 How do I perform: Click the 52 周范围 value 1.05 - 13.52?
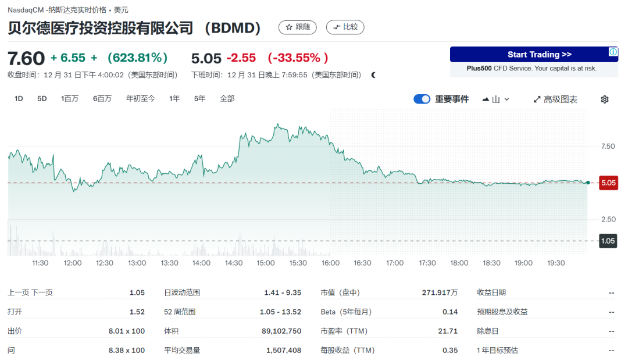point(280,312)
